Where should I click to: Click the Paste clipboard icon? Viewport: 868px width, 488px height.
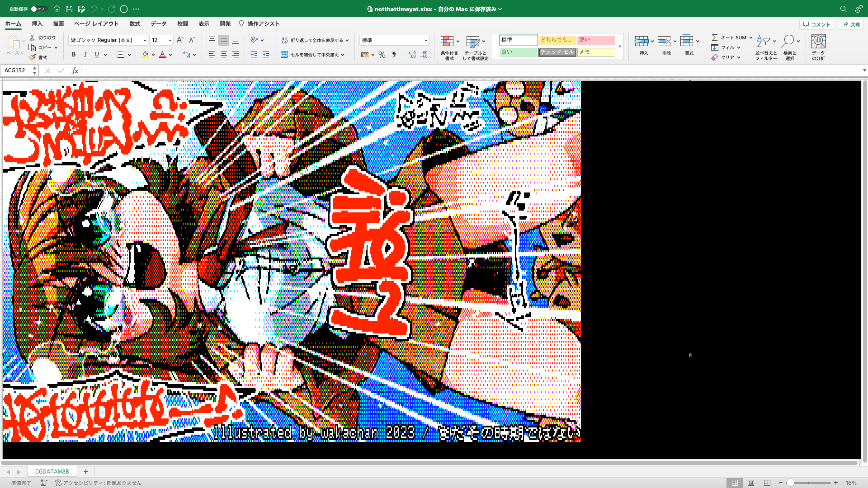(x=14, y=42)
